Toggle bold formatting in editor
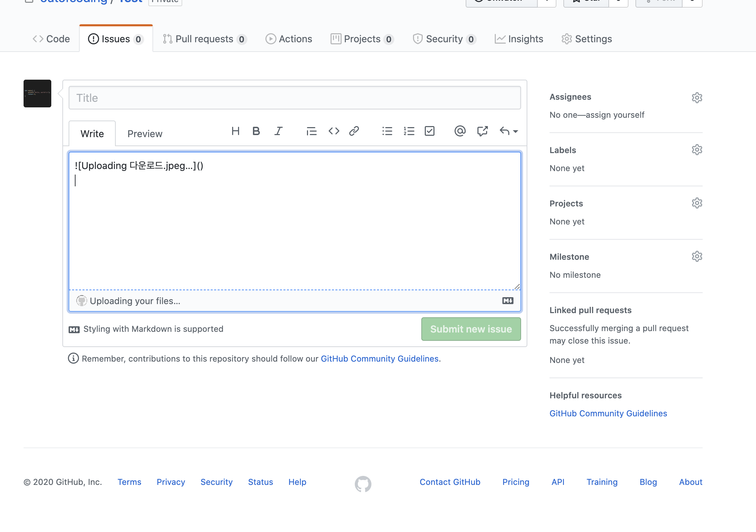756x532 pixels. 256,131
